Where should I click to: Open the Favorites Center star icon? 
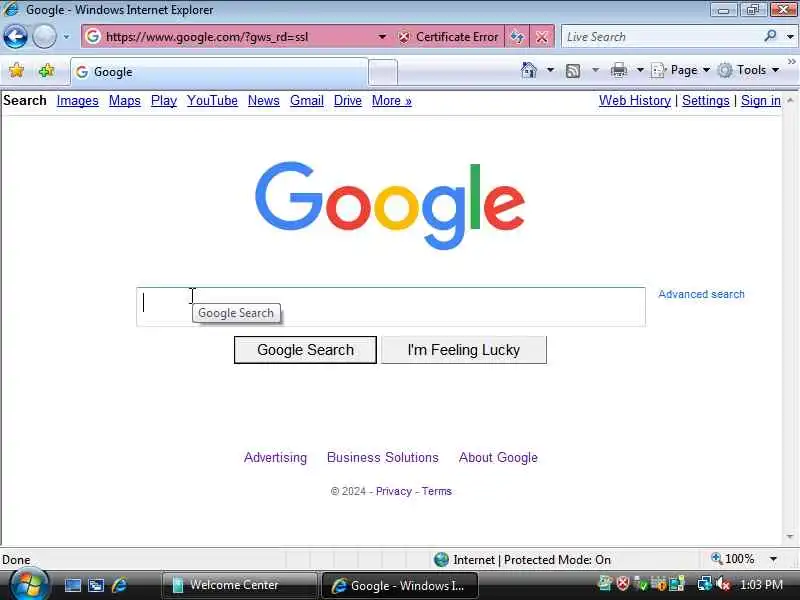pos(17,70)
